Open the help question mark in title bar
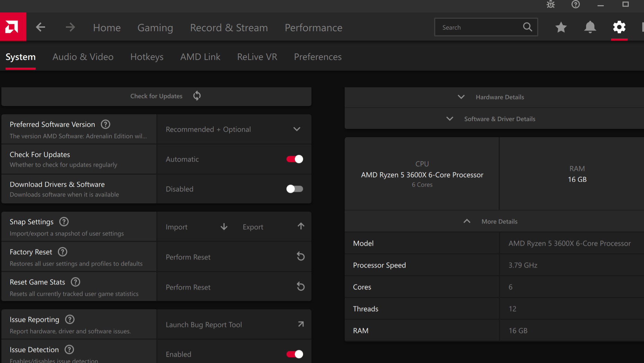 (x=576, y=5)
